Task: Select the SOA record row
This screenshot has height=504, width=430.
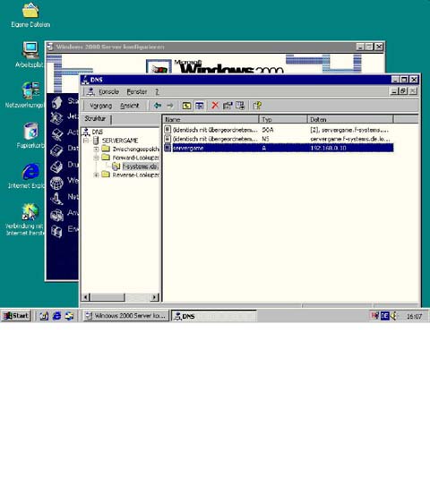Action: (279, 130)
